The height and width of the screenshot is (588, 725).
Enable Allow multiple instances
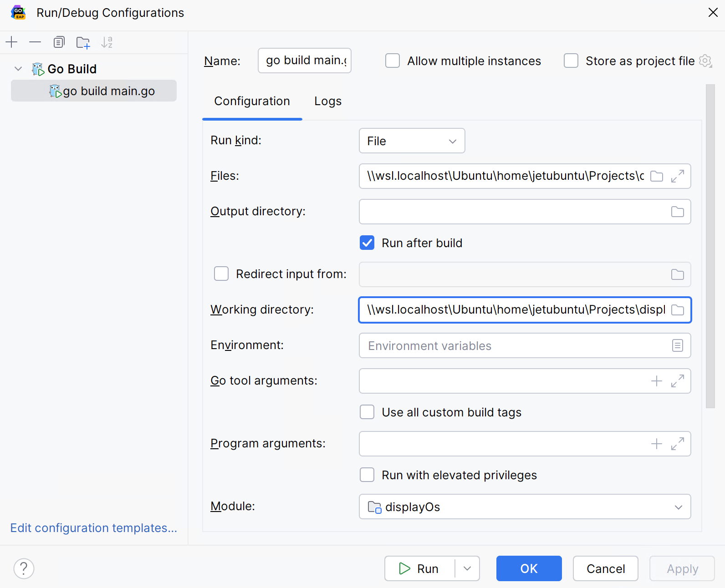point(393,61)
